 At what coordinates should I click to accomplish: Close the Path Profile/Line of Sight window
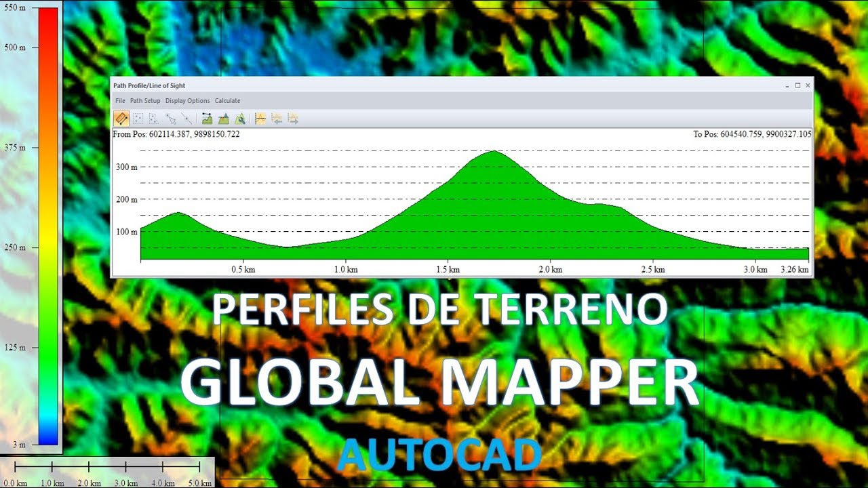[x=808, y=85]
